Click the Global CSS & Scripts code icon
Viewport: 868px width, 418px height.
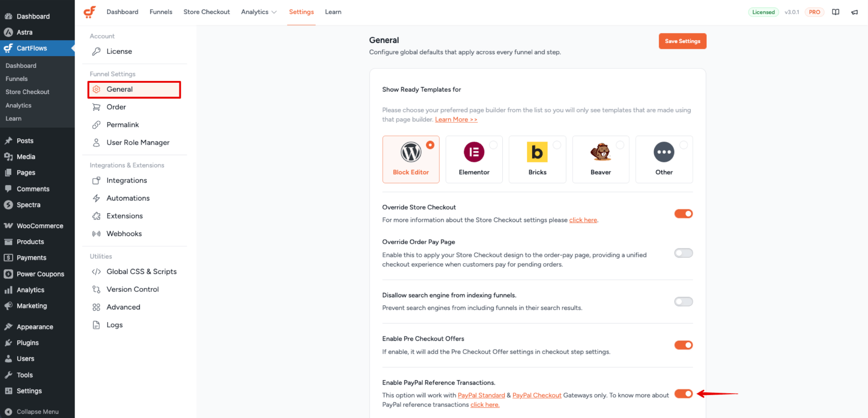tap(96, 272)
